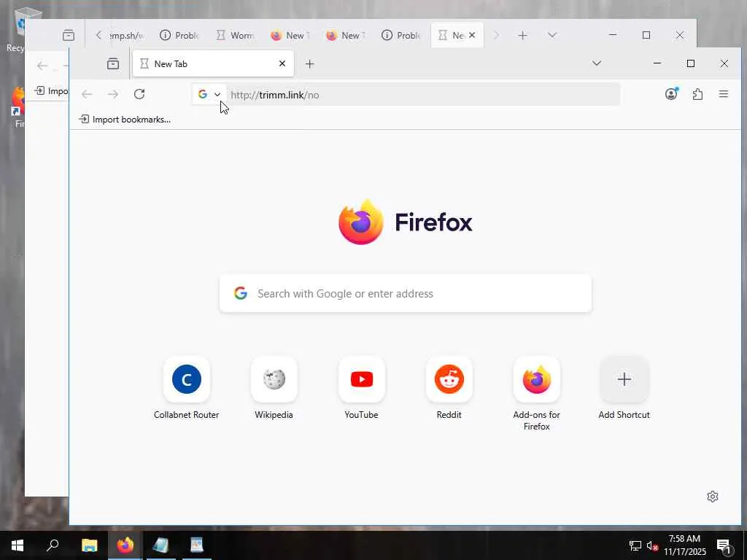Switch to the Worm tab in back window
The height and width of the screenshot is (560, 747).
click(x=235, y=35)
